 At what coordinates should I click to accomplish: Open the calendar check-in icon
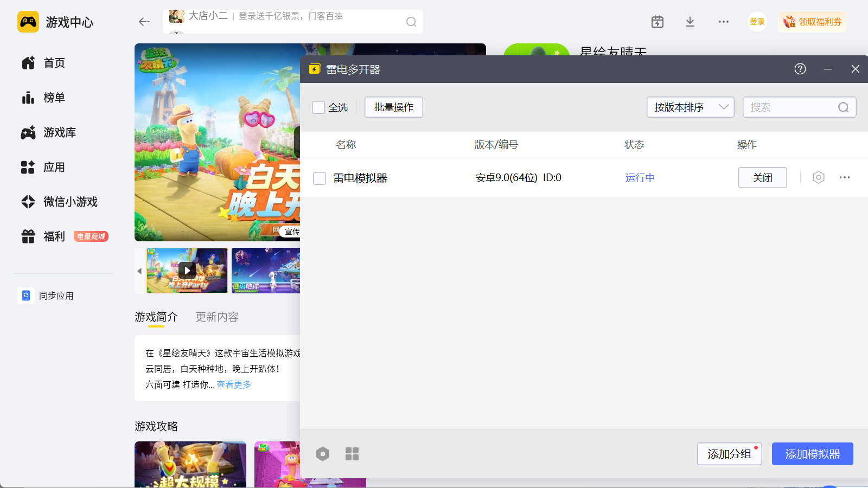(x=658, y=22)
